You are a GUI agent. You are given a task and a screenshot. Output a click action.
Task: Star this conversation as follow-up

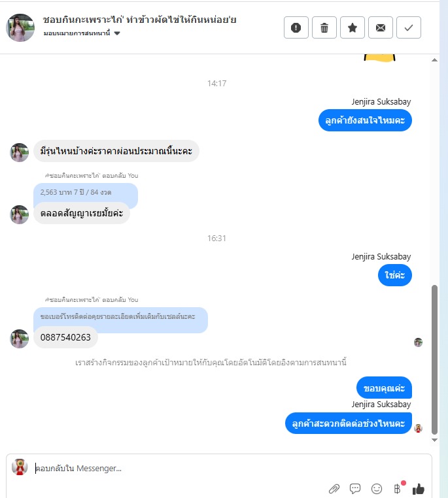[x=353, y=27]
